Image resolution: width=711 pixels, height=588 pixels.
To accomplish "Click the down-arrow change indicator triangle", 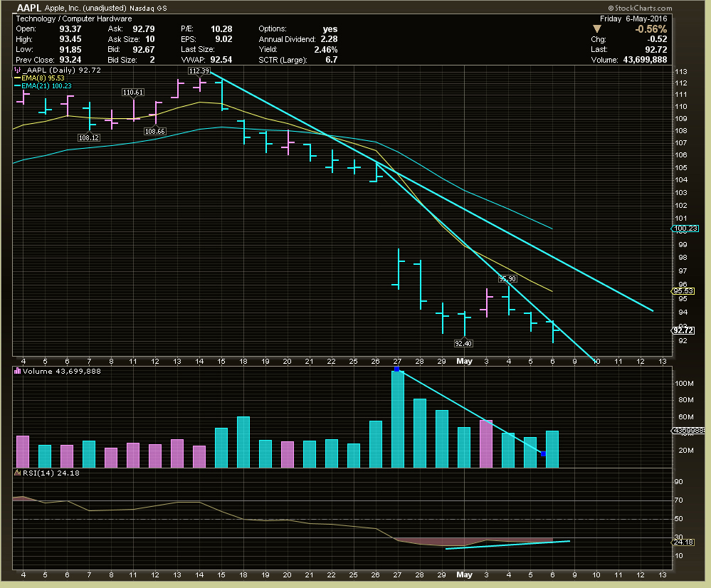I will (x=596, y=28).
